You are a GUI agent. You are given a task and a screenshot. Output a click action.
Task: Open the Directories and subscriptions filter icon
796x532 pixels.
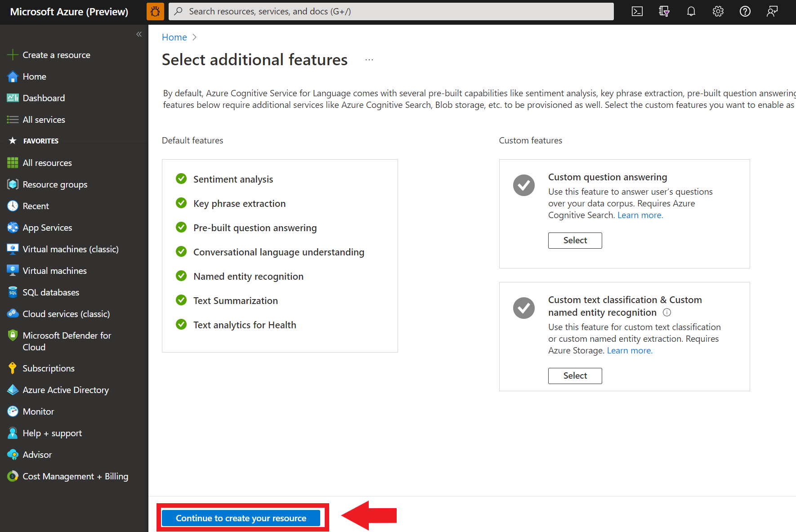664,12
